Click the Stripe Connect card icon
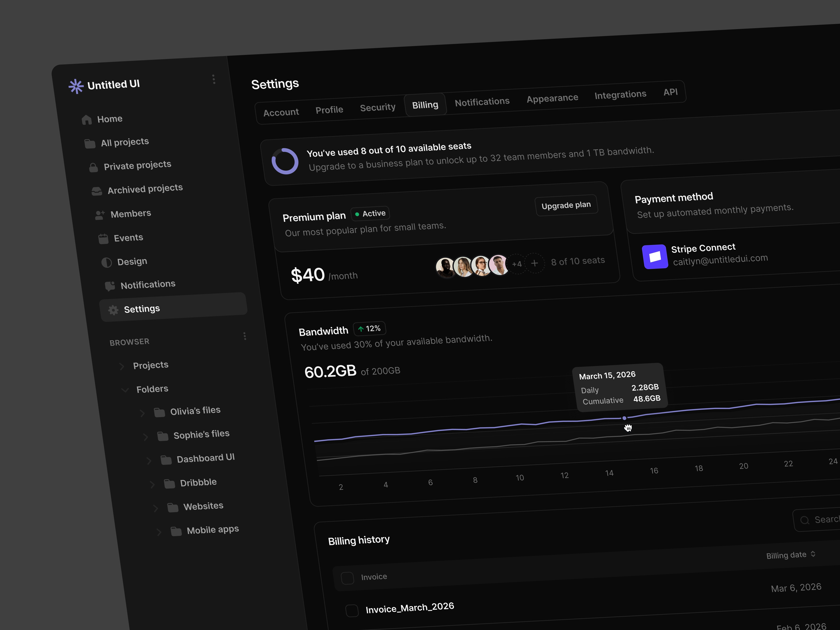Viewport: 840px width, 630px height. click(655, 257)
